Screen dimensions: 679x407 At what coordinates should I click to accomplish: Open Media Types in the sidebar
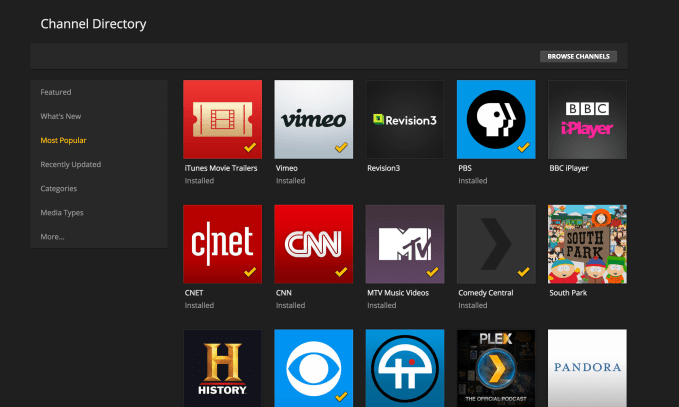tap(99, 213)
